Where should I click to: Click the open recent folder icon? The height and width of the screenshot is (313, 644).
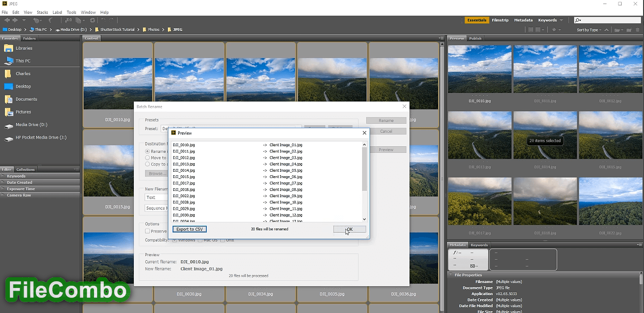coord(617,30)
